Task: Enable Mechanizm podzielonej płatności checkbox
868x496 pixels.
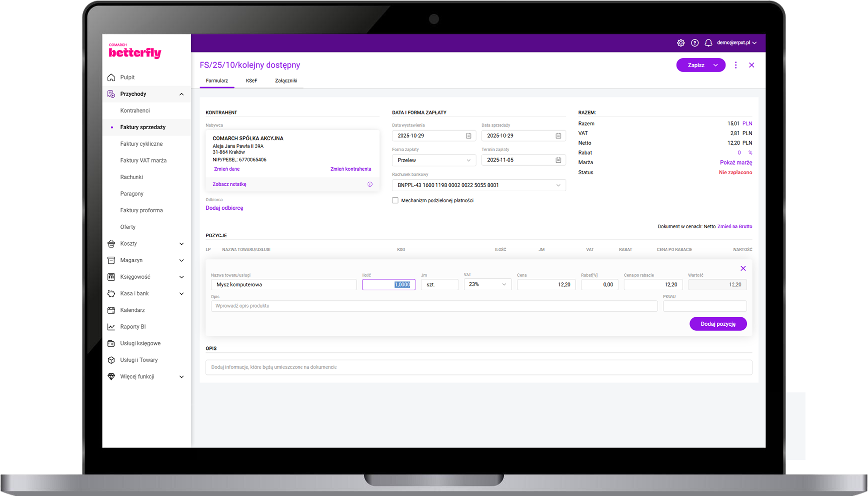Action: 395,201
